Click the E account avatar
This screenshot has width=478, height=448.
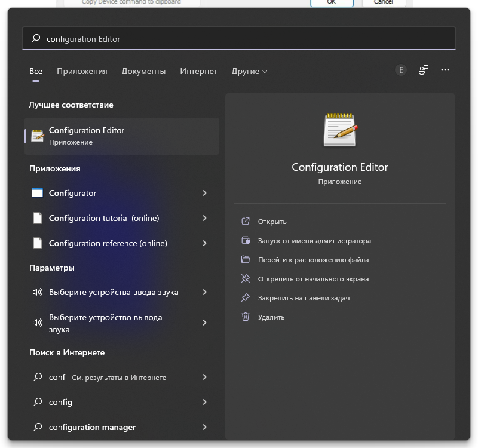[401, 70]
